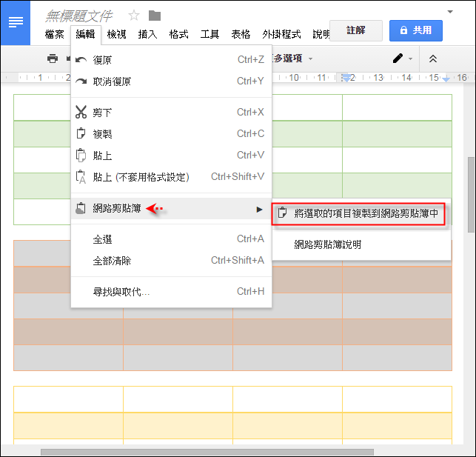This screenshot has width=476, height=457.
Task: Open the 檢視 menu
Action: pyautogui.click(x=116, y=34)
